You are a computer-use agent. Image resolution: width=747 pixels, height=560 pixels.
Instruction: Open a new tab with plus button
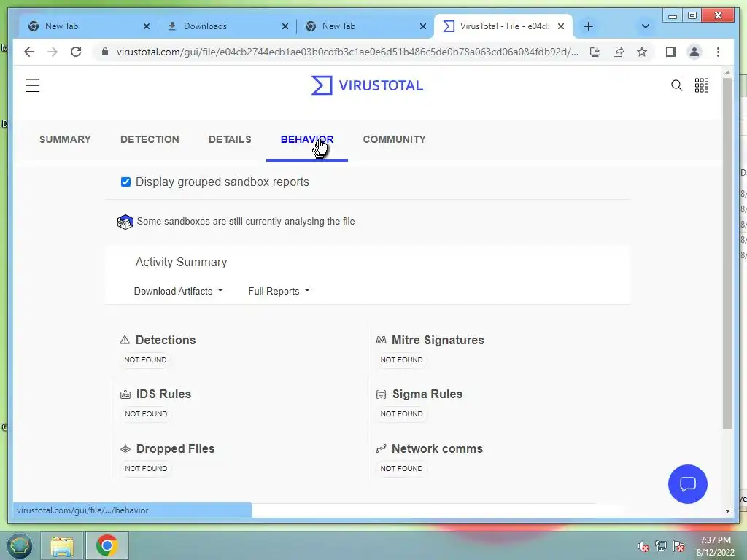(589, 26)
